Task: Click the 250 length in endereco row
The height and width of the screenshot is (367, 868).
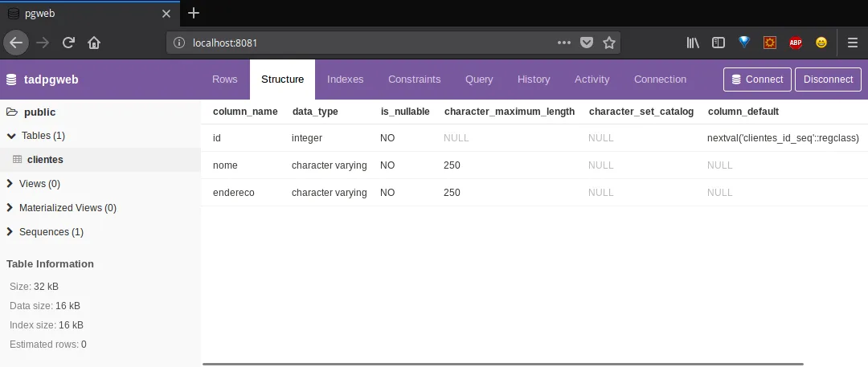Action: (452, 193)
